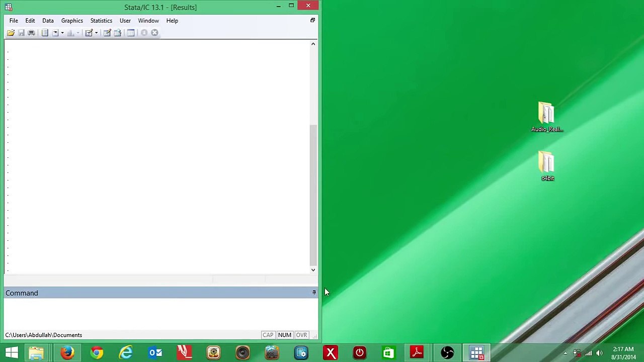
Task: Select the 64bit folder on desktop
Action: point(547,166)
